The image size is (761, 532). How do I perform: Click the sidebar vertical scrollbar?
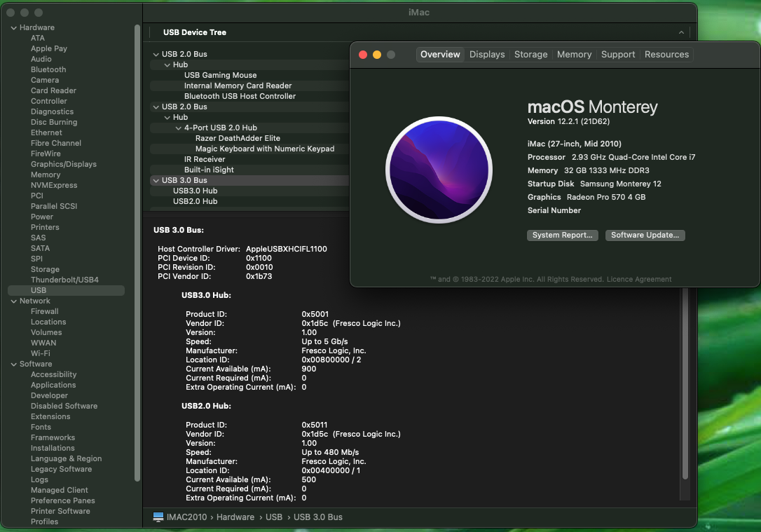(x=137, y=252)
